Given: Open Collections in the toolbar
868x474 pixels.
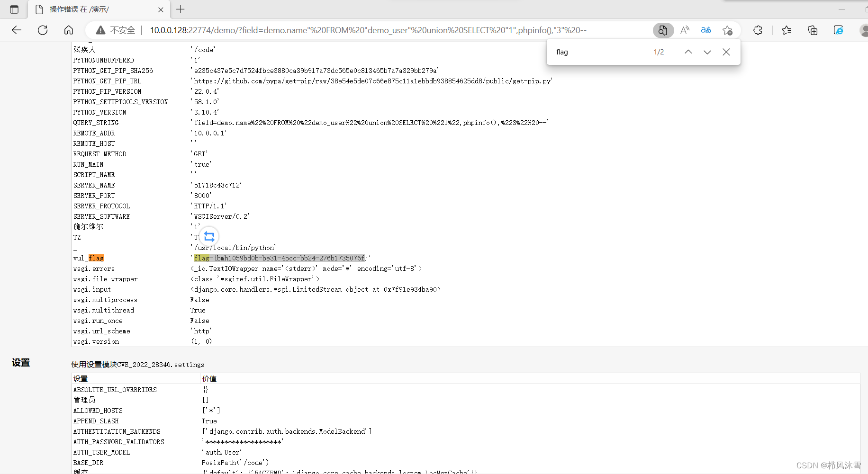Looking at the screenshot, I should [x=812, y=30].
